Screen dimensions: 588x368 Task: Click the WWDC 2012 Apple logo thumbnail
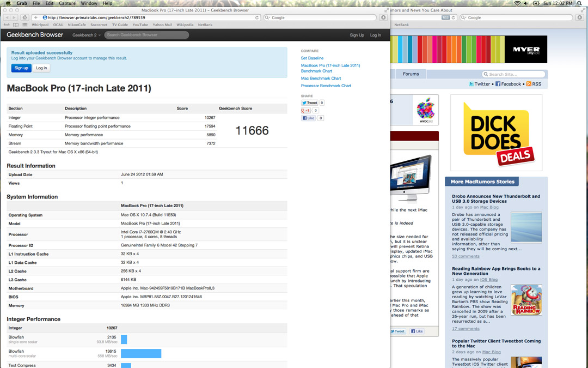click(426, 110)
